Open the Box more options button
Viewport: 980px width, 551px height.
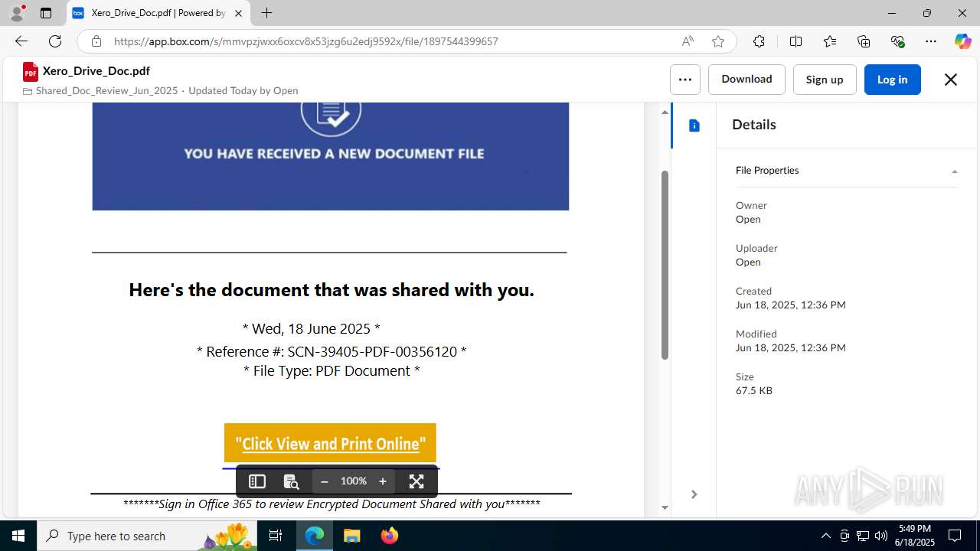click(x=684, y=80)
